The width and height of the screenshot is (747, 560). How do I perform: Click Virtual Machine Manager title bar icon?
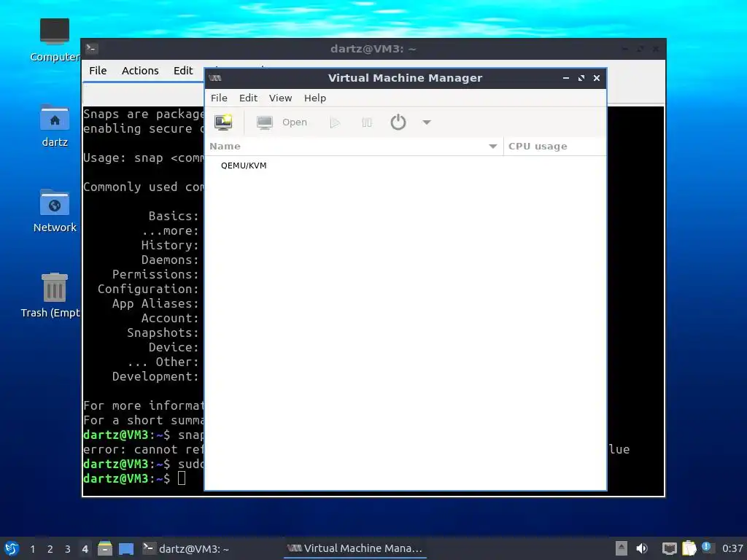pyautogui.click(x=215, y=78)
